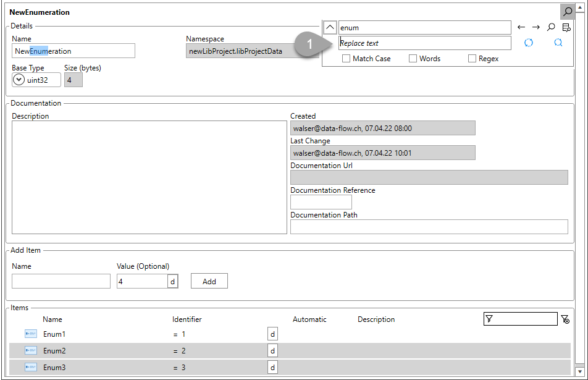
Task: Toggle the 'd' format button for Enum1
Action: pos(272,334)
